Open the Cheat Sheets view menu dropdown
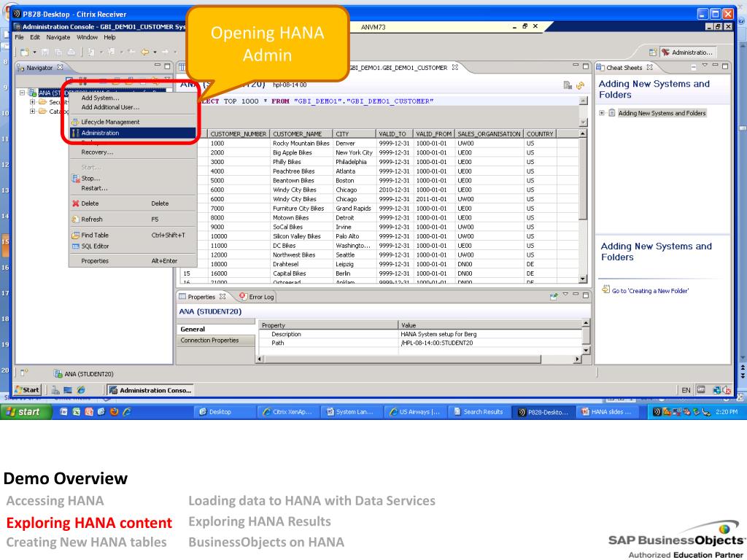 click(x=705, y=65)
